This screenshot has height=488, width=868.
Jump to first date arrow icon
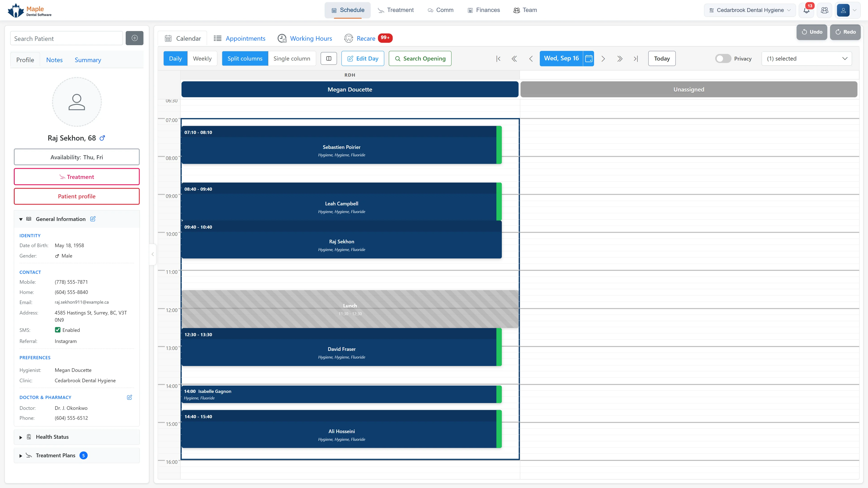point(498,59)
